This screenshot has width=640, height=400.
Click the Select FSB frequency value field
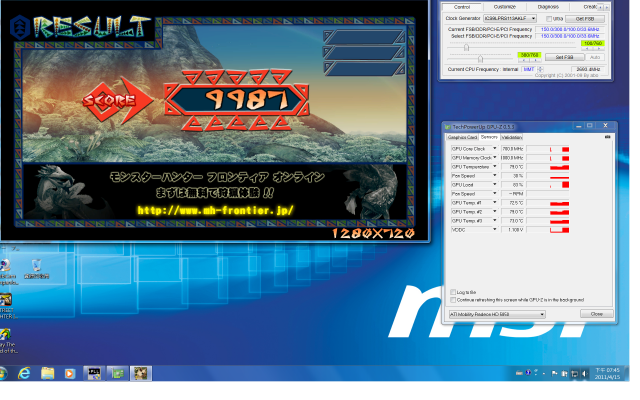pyautogui.click(x=569, y=36)
